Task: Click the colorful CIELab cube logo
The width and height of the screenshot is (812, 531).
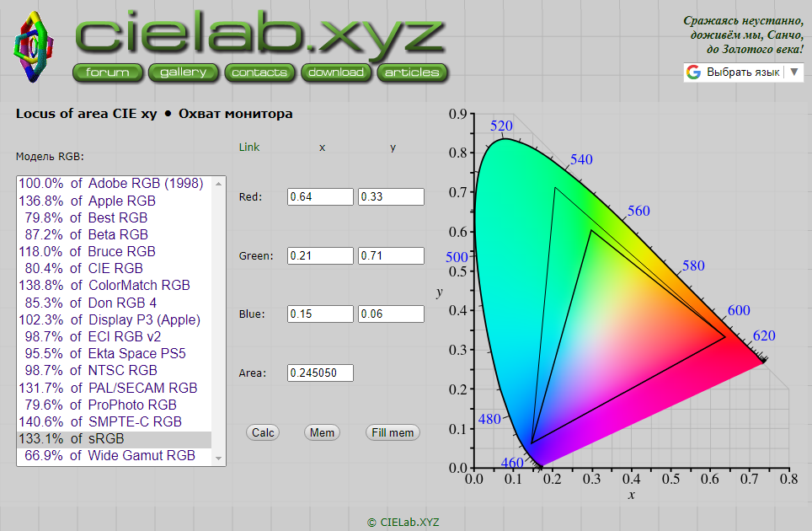Action: pos(34,47)
